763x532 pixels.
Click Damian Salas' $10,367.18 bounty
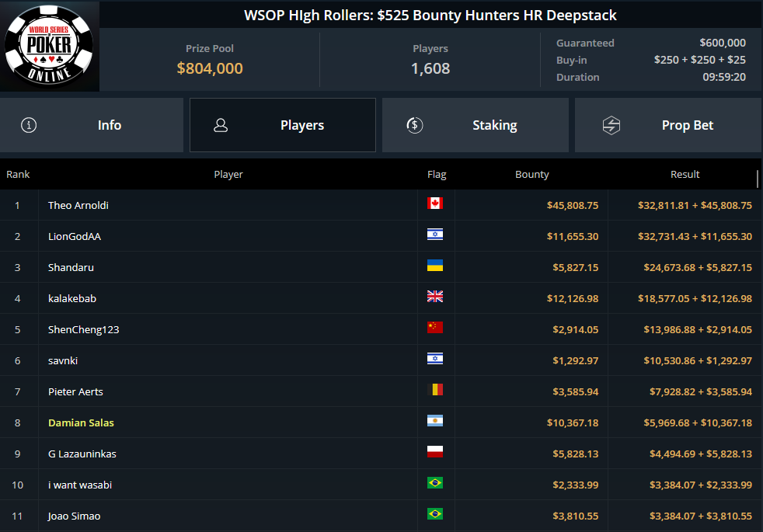point(573,423)
